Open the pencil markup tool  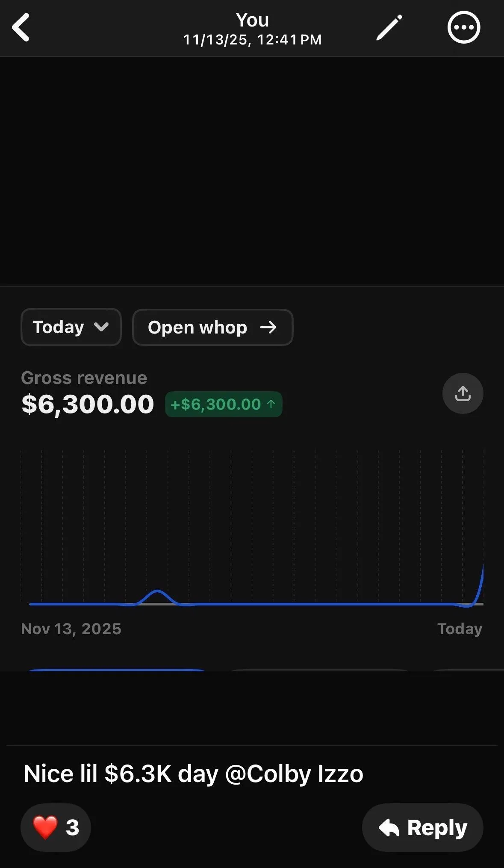[389, 28]
